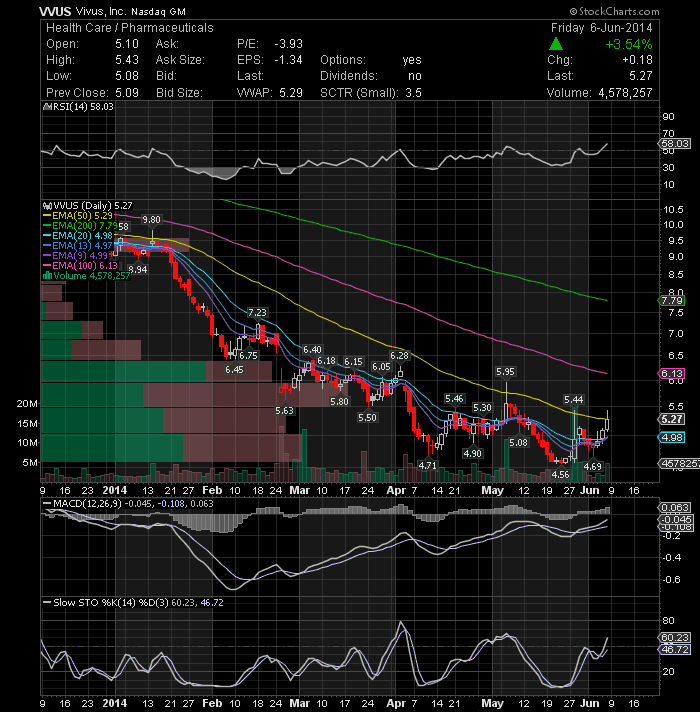Click the pink 6.13 EMA axis tag
The image size is (700, 712).
click(x=671, y=373)
